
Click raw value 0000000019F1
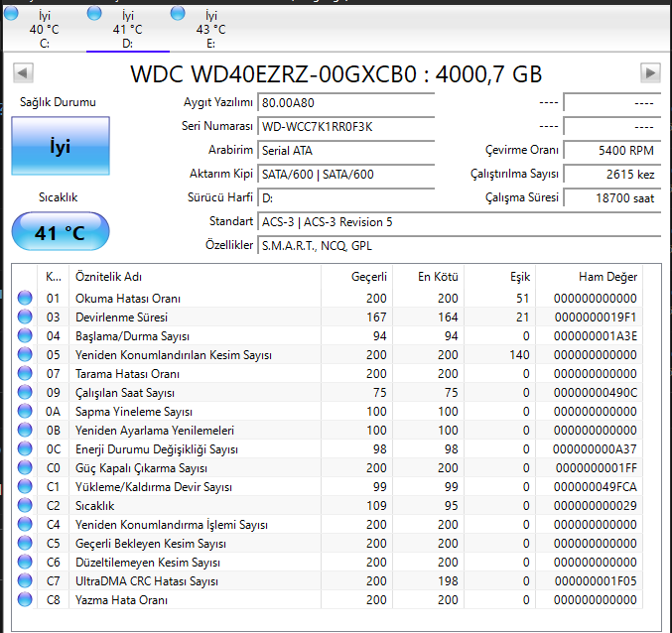pyautogui.click(x=596, y=317)
